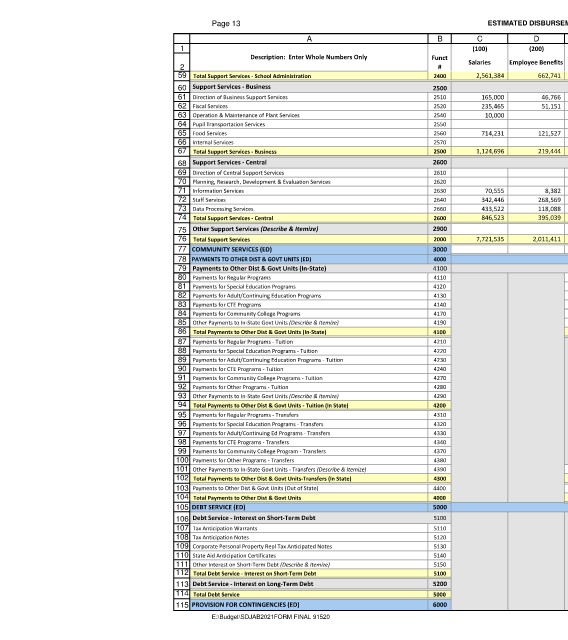Select 'PROVISION FOR CONTINGENCIES (ED)' cell
Image resolution: width=568 pixels, height=640 pixels.
tap(309, 604)
